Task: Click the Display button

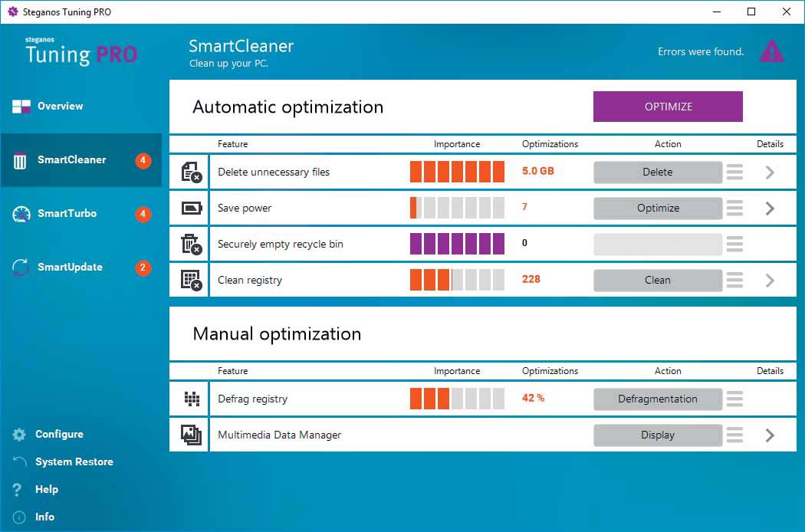Action: [658, 435]
